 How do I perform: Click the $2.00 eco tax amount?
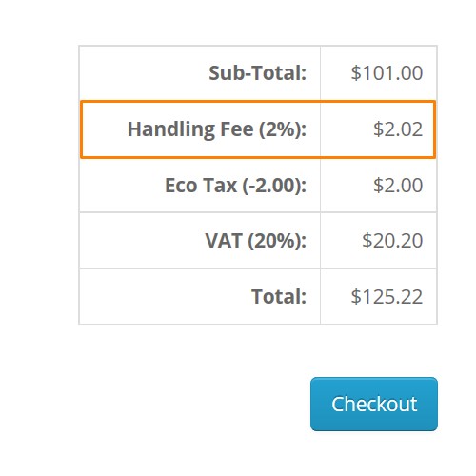coord(398,185)
